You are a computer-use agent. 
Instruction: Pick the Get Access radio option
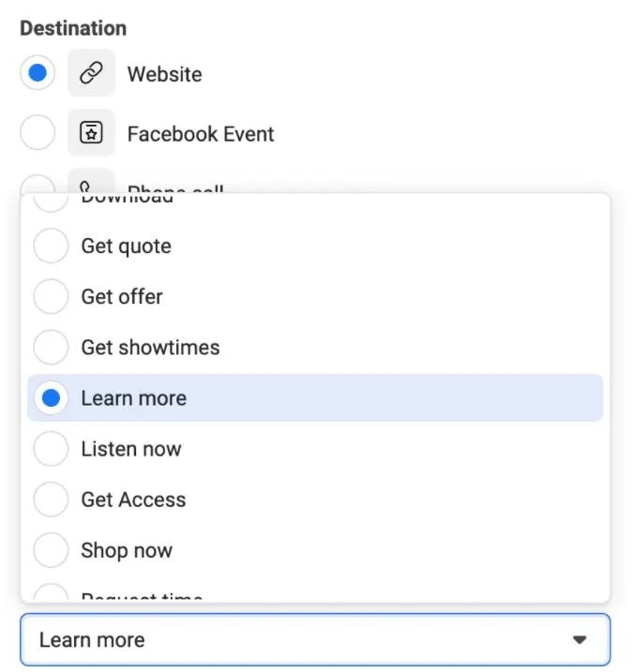(51, 500)
